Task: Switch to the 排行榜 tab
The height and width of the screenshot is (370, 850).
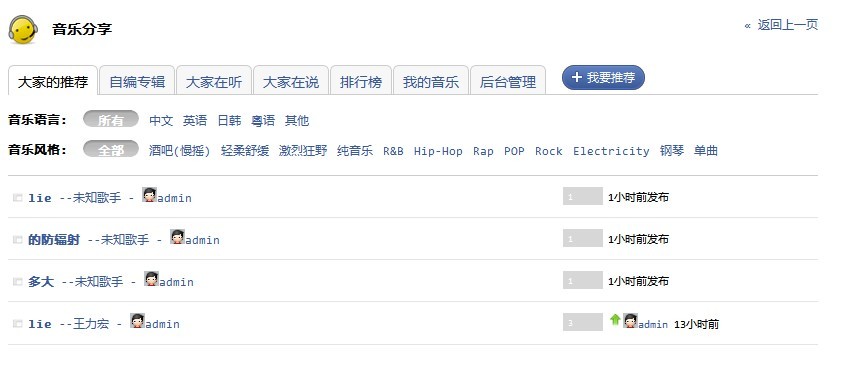Action: point(360,81)
